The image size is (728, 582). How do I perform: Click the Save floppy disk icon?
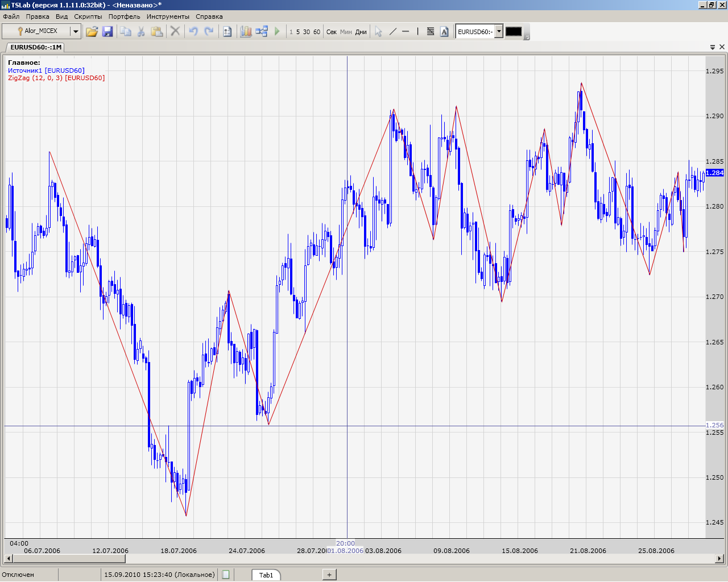point(107,32)
